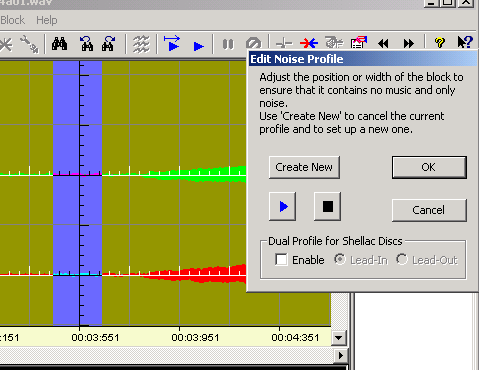
Task: Click the vertical scrollbar down arrow
Action: pos(339,338)
